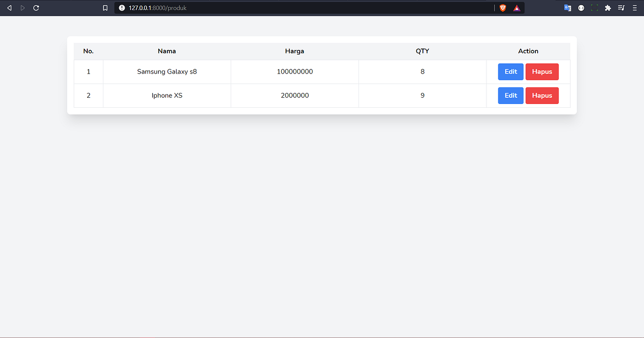This screenshot has height=338, width=644.
Task: Select the Harga value 2000000 cell
Action: [294, 95]
